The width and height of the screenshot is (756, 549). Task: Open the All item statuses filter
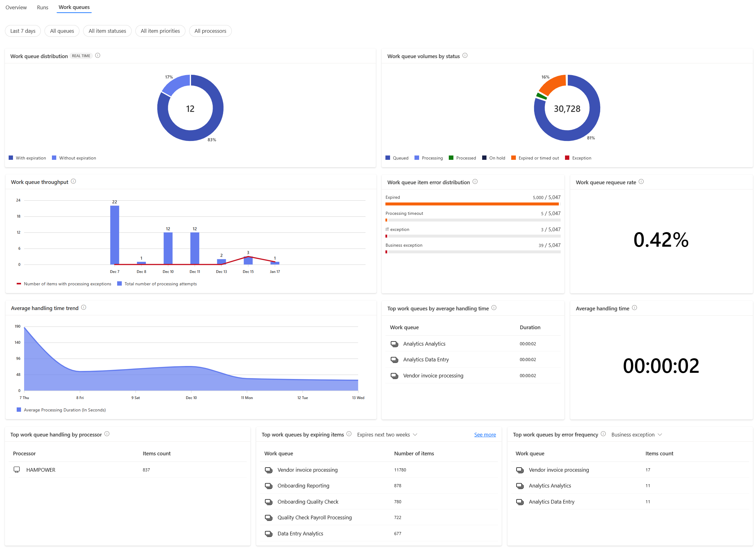(x=107, y=31)
